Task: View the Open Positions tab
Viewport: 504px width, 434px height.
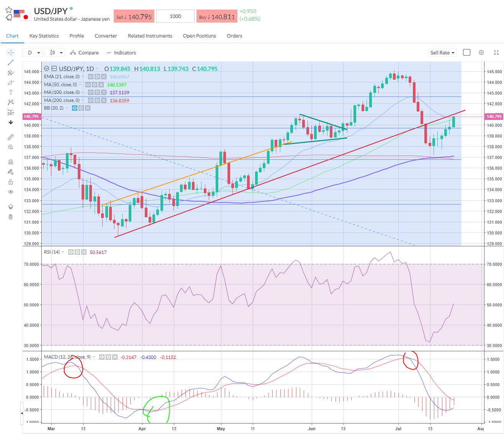Action: pyautogui.click(x=200, y=36)
